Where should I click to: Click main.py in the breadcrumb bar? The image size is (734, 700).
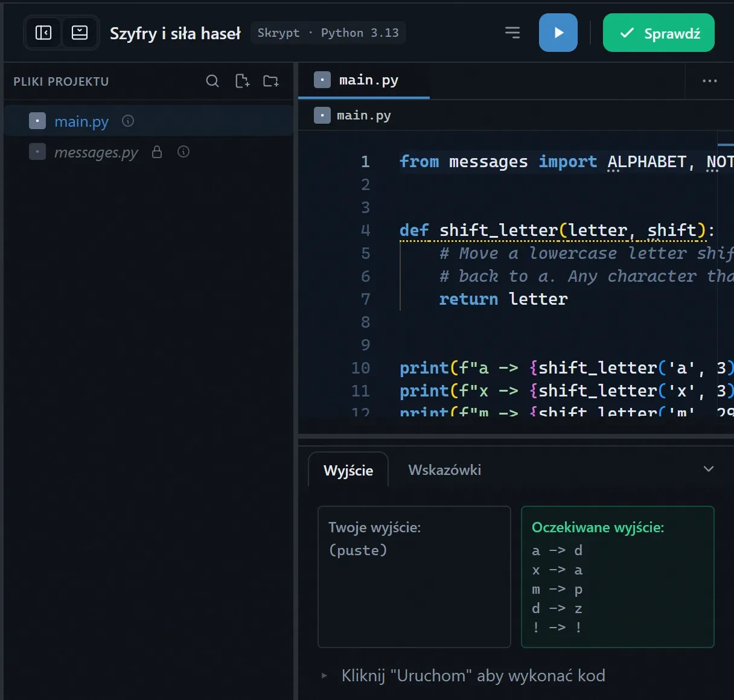[x=363, y=115]
